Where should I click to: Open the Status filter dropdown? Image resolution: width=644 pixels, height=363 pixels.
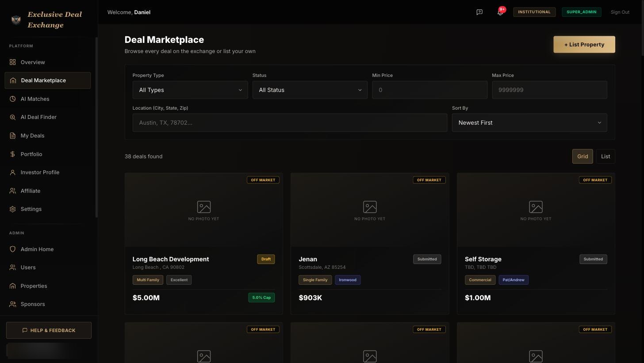[x=310, y=90]
